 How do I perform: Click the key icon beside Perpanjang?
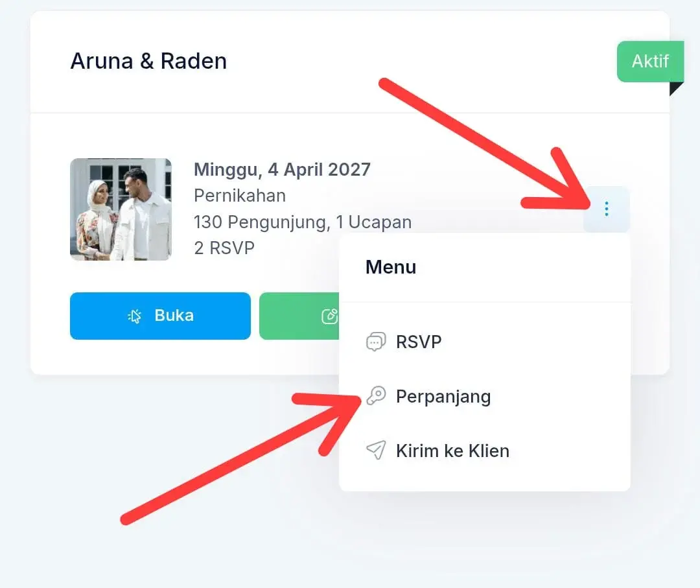pyautogui.click(x=376, y=395)
